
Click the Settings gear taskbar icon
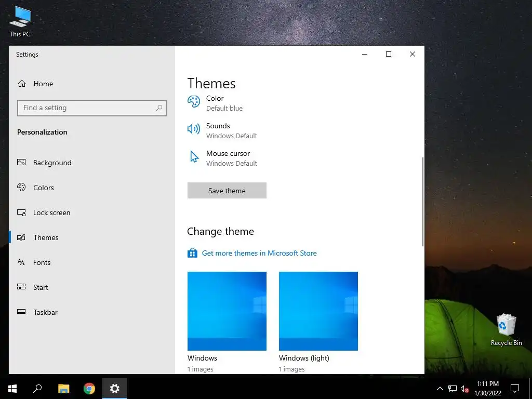tap(115, 389)
